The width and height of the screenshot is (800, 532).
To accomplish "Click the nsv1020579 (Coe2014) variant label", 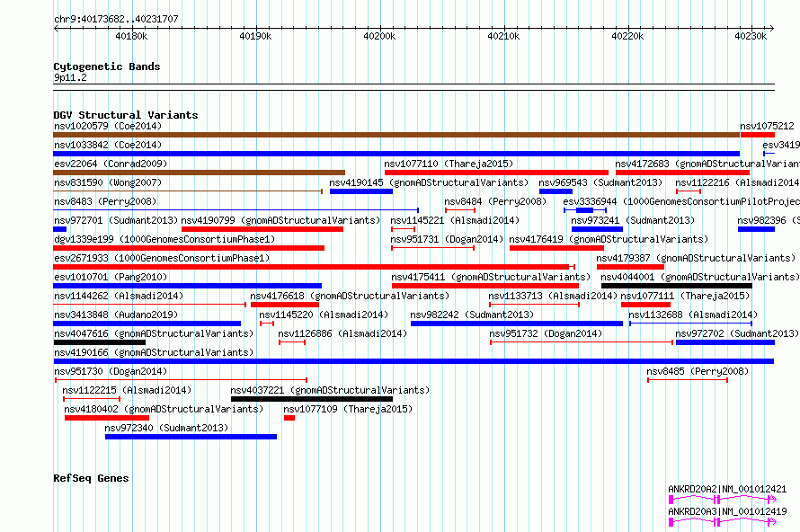I will pos(108,126).
